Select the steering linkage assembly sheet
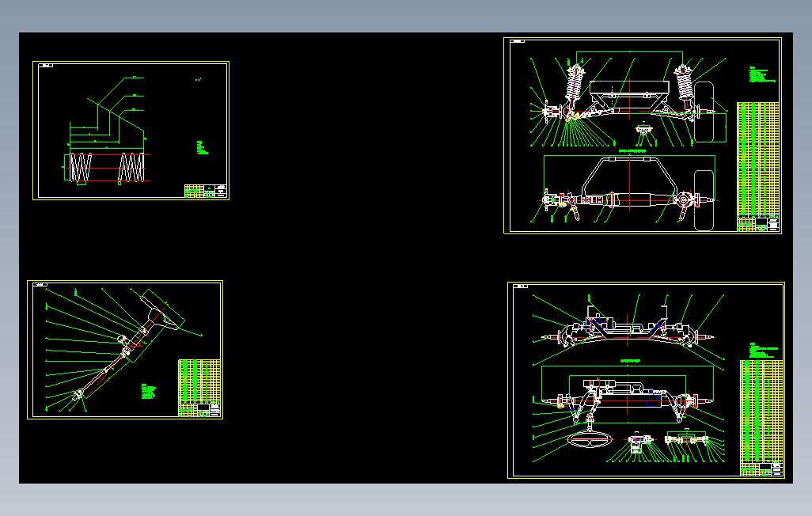This screenshot has height=516, width=812. (x=646, y=380)
